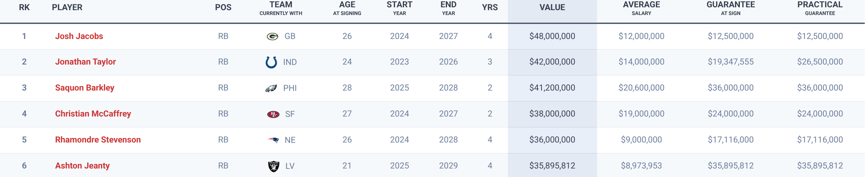Image resolution: width=868 pixels, height=177 pixels.
Task: Sort by AGE AT SIGNING header
Action: (347, 8)
